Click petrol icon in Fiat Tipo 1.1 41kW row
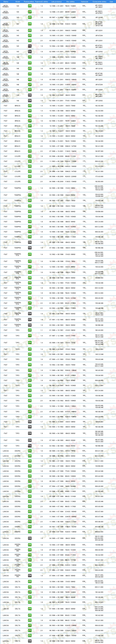116x644 pixels. pos(30,330)
